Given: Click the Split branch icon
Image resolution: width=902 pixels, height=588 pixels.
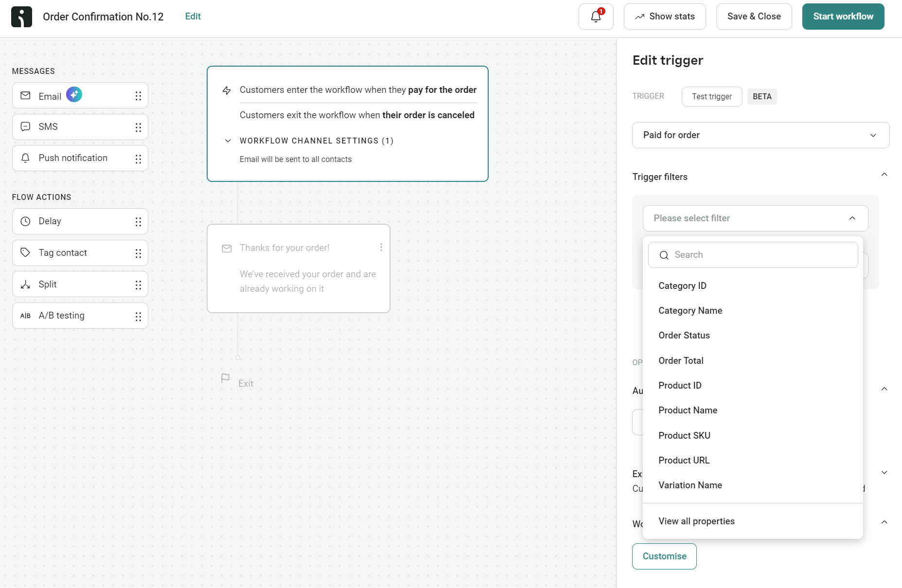Looking at the screenshot, I should pyautogui.click(x=25, y=284).
